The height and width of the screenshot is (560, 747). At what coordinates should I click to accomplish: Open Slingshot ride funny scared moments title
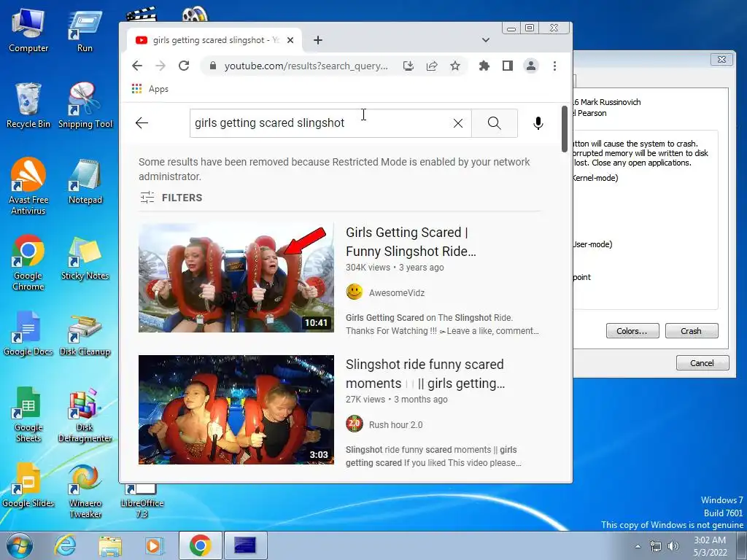[425, 374]
